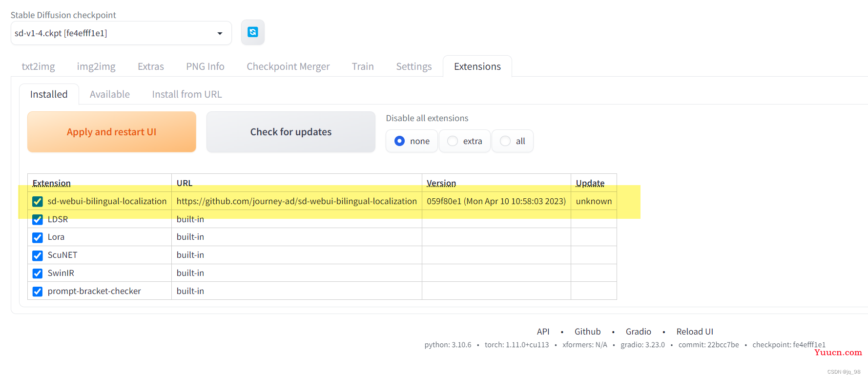Click the Reload UI footer link
The height and width of the screenshot is (379, 868).
click(x=695, y=332)
